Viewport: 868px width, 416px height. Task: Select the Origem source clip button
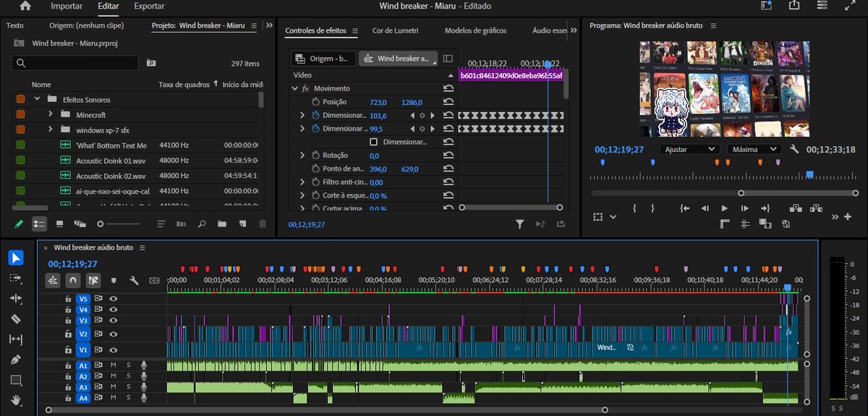click(323, 59)
